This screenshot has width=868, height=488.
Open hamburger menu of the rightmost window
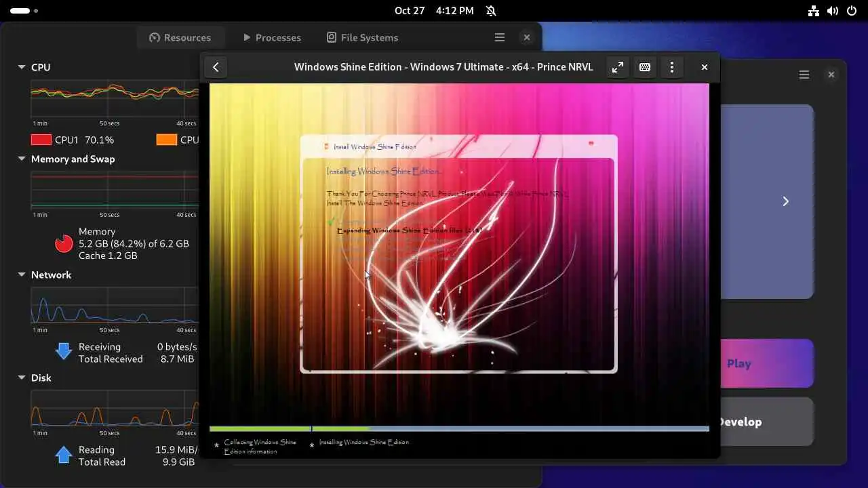[x=804, y=75]
